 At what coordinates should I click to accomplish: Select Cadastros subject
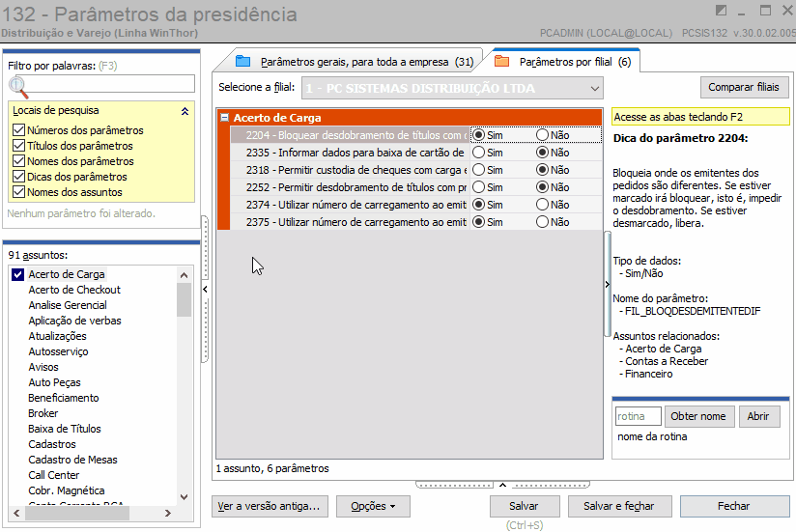(52, 444)
